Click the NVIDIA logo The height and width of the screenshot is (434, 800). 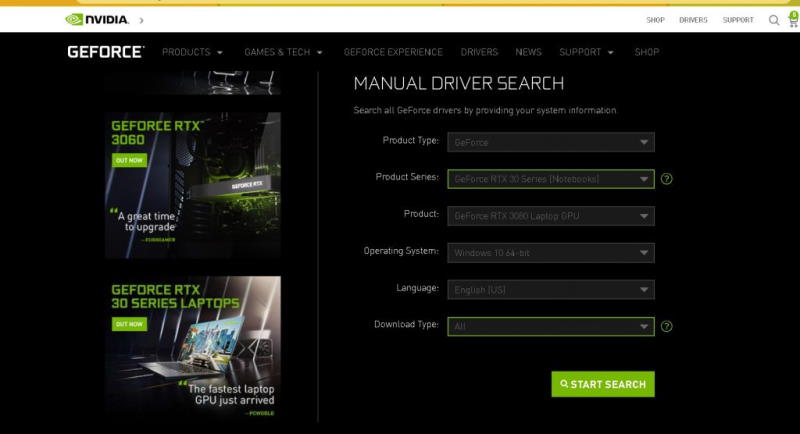97,19
